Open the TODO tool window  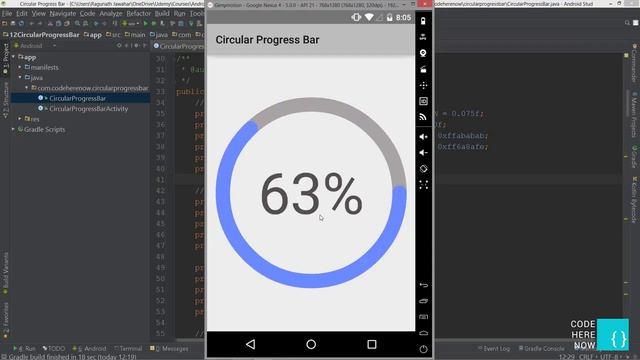coord(54,349)
